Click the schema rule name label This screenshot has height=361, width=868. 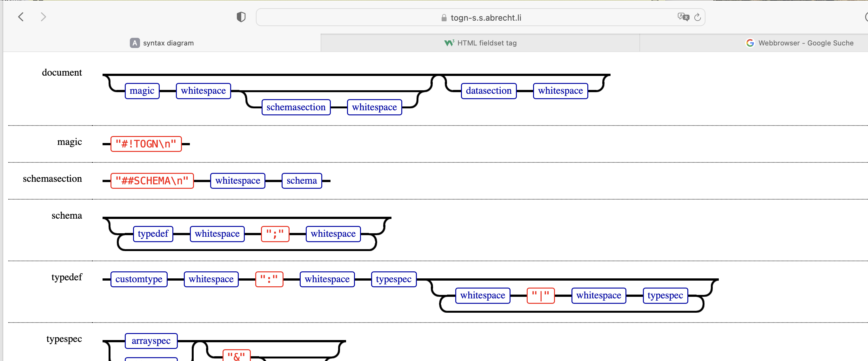(x=66, y=215)
